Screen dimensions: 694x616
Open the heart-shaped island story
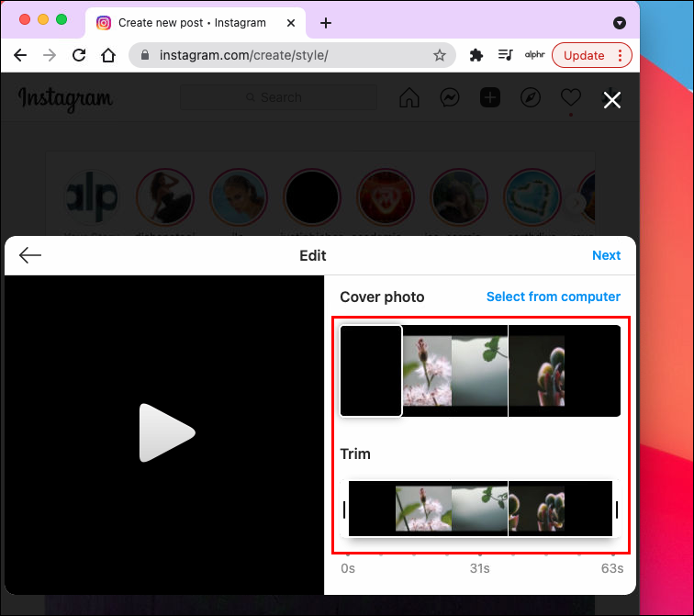[x=532, y=197]
